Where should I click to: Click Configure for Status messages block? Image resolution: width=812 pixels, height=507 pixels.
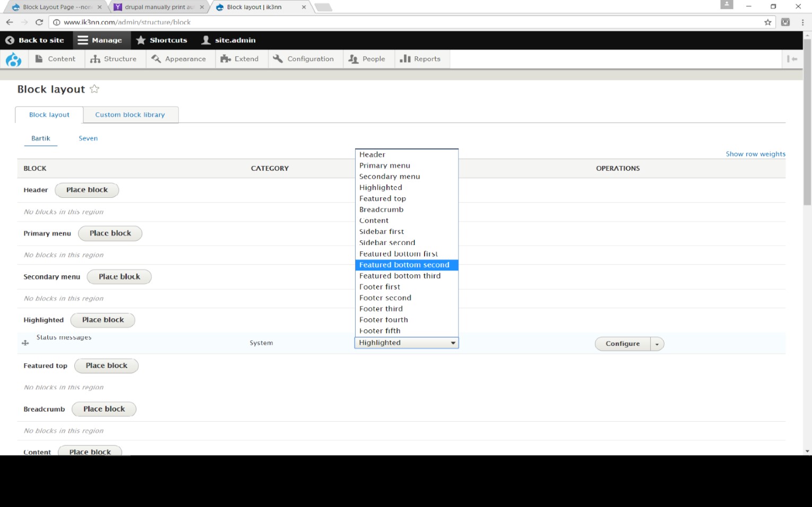623,344
